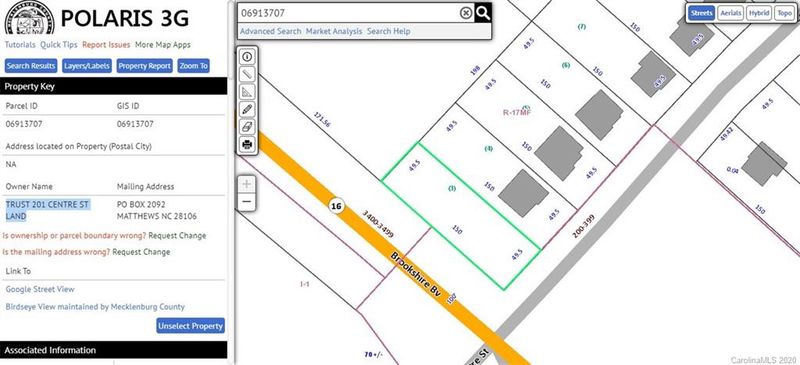Open the Layers/Labels tab
The image size is (800, 365).
tap(87, 66)
